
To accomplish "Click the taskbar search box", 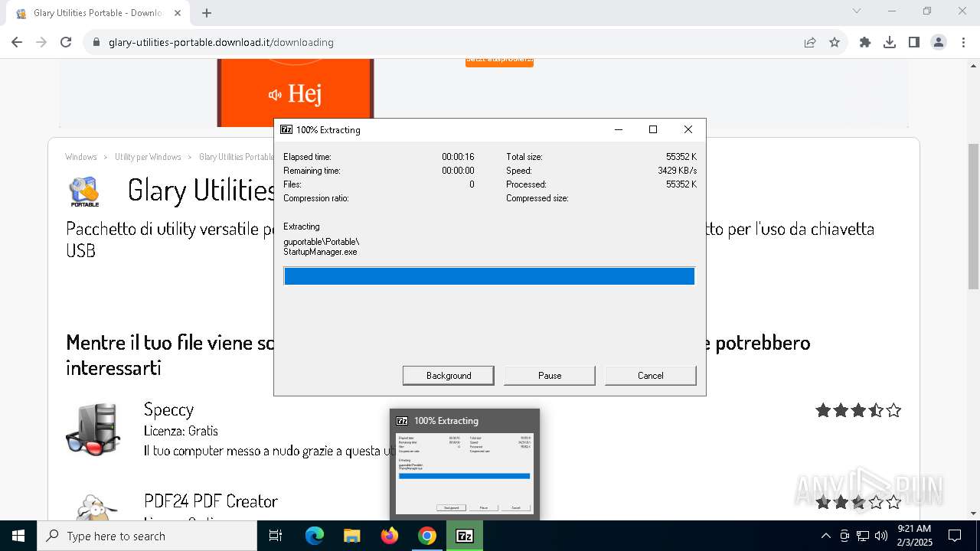I will (147, 536).
